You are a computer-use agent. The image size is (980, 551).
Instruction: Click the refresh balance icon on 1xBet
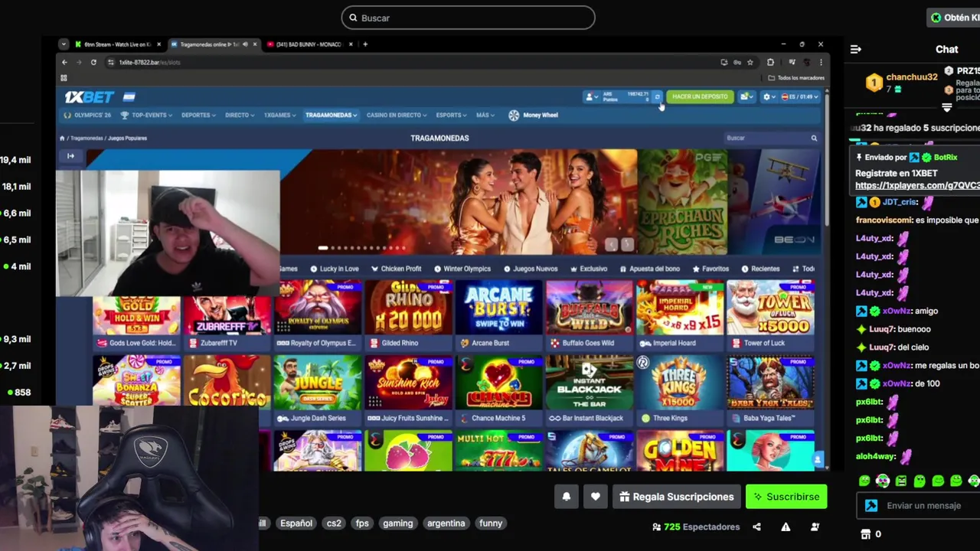657,96
